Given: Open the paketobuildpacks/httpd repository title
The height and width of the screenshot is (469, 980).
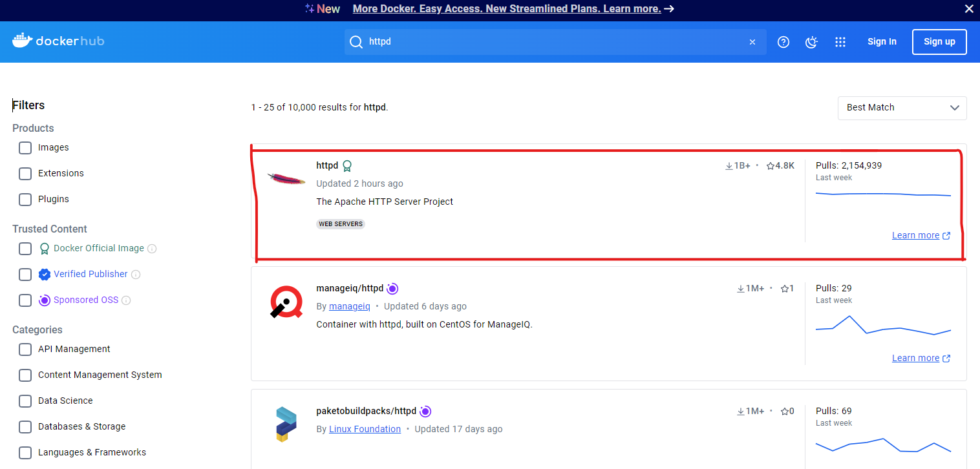Looking at the screenshot, I should [x=366, y=411].
